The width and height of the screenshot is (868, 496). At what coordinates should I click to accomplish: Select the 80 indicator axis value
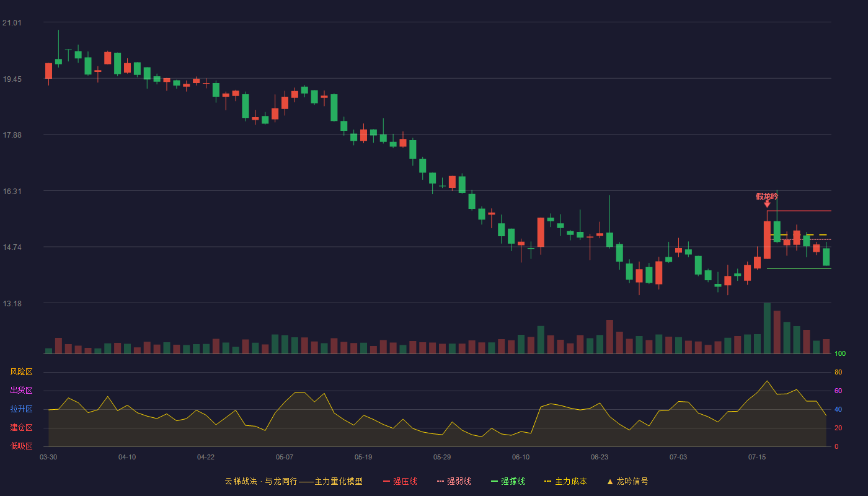[x=838, y=373]
